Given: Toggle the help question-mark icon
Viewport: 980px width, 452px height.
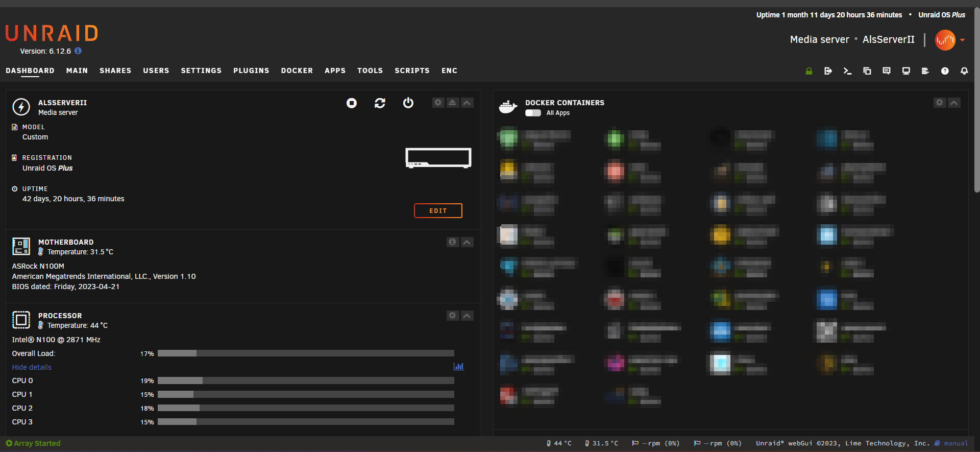Looking at the screenshot, I should click(x=945, y=71).
